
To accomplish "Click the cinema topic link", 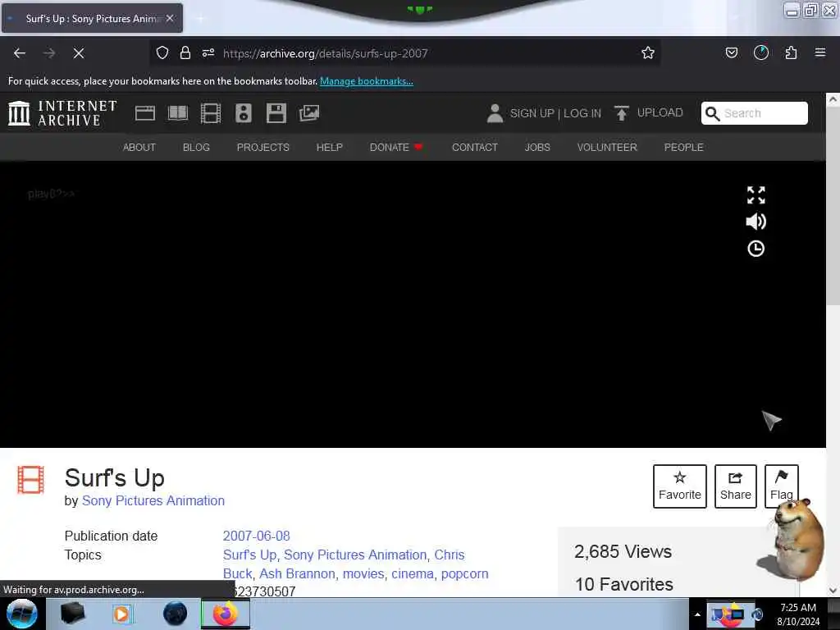I will (413, 573).
